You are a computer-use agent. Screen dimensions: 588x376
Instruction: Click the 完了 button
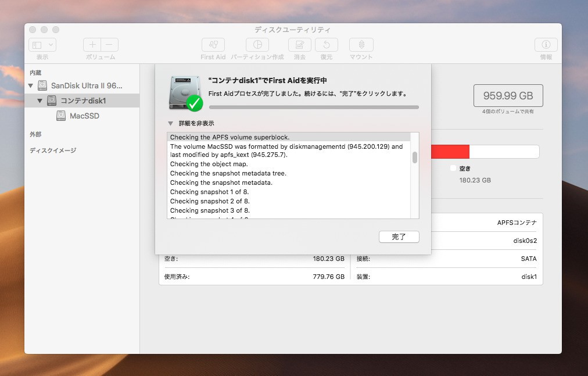pyautogui.click(x=399, y=237)
